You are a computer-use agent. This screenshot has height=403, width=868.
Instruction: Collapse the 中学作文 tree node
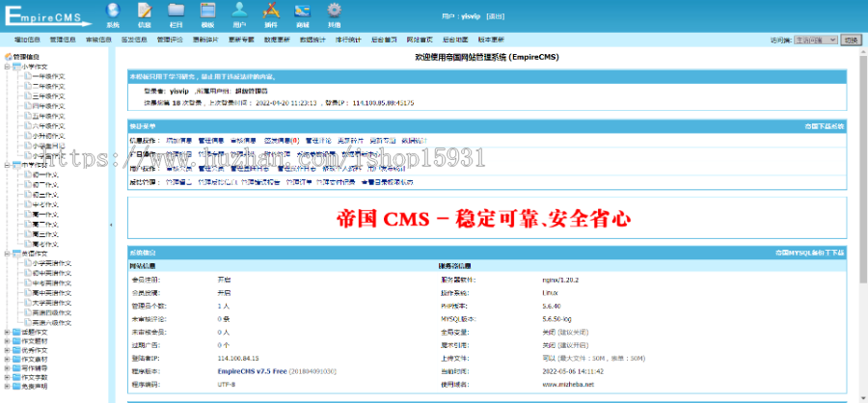point(7,165)
